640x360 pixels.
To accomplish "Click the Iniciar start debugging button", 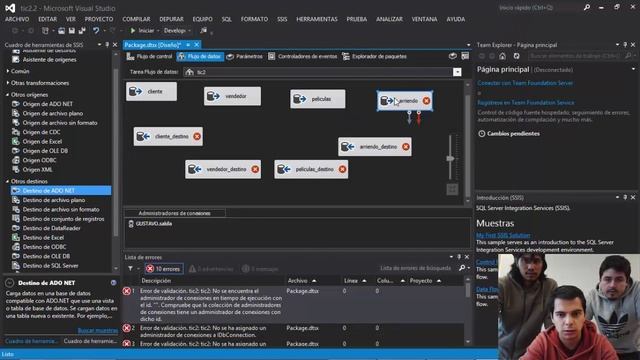I will (142, 31).
